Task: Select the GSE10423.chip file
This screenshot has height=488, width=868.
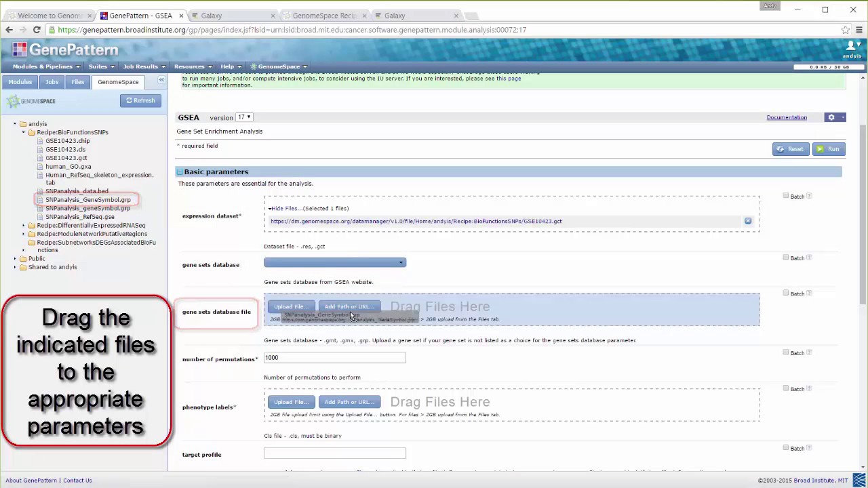Action: [x=67, y=141]
